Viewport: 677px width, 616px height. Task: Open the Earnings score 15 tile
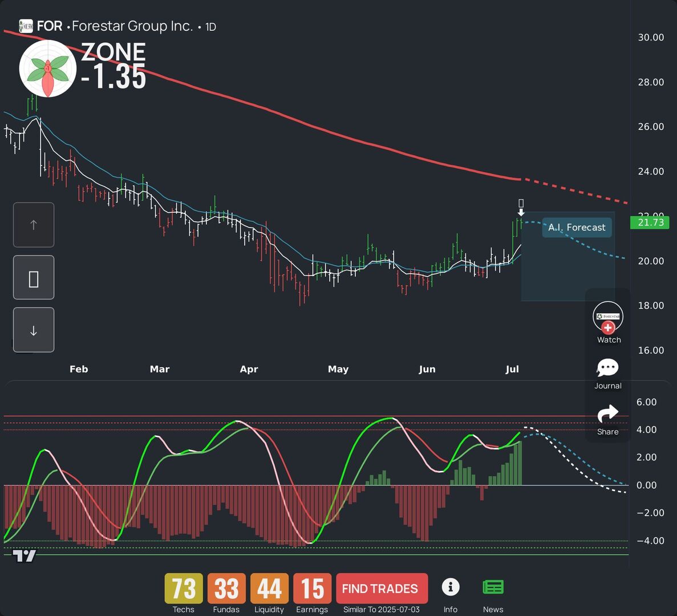(x=312, y=588)
